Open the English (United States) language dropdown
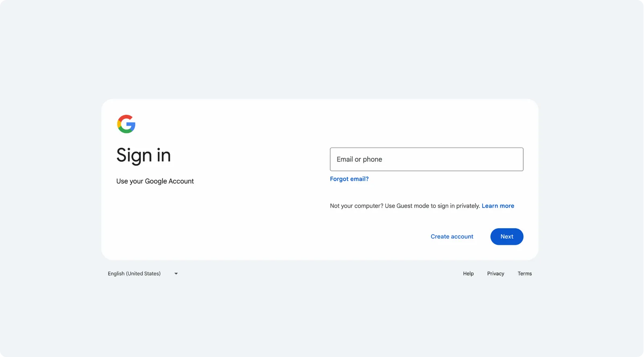The width and height of the screenshot is (644, 357). tap(134, 274)
